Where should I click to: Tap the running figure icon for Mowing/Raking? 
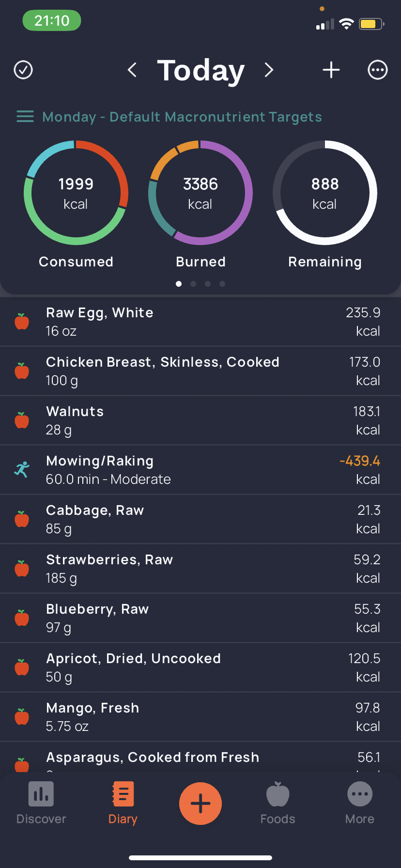pyautogui.click(x=22, y=469)
